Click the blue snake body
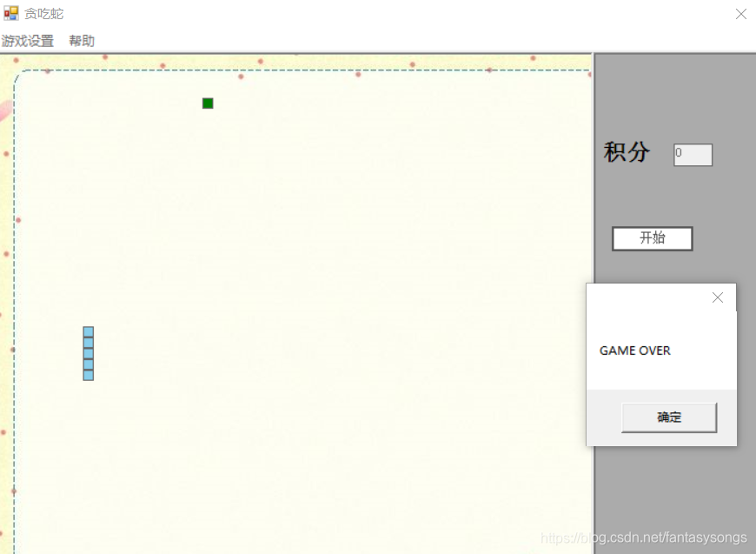Viewport: 756px width, 554px height. (89, 354)
